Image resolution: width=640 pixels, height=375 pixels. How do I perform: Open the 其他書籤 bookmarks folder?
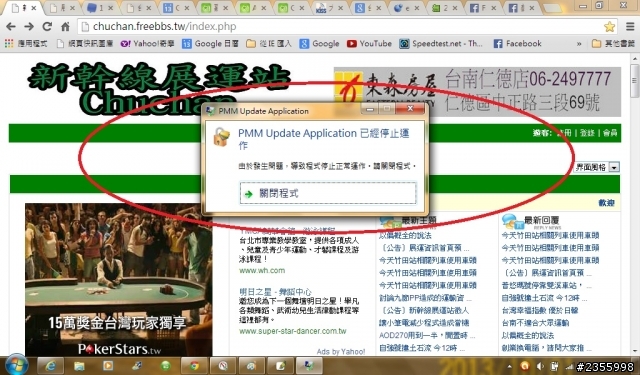[x=613, y=44]
